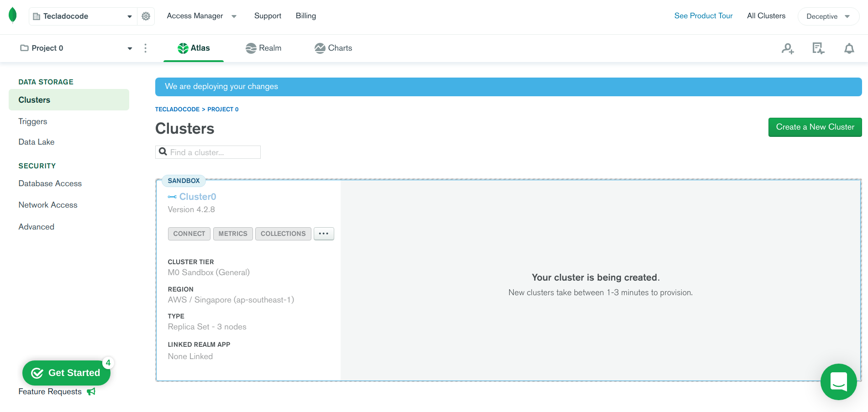Open the chat support bubble

(x=839, y=382)
